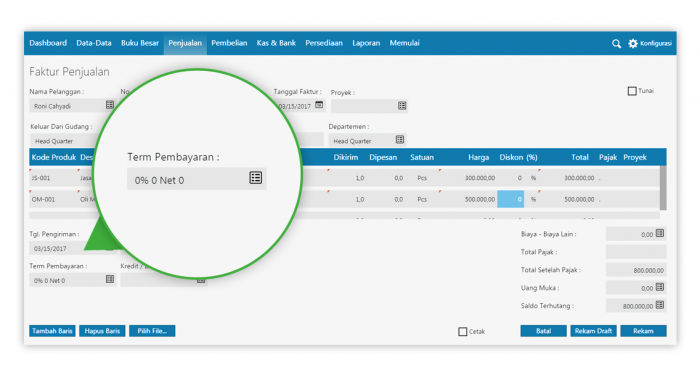Open Tanggal Faktur calendar picker
700x376 pixels.
click(x=319, y=105)
